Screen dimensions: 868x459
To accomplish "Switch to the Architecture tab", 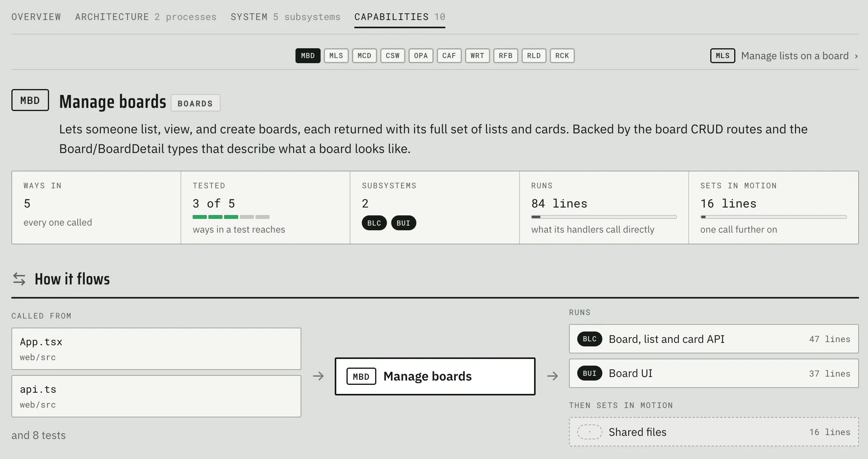I will tap(146, 17).
